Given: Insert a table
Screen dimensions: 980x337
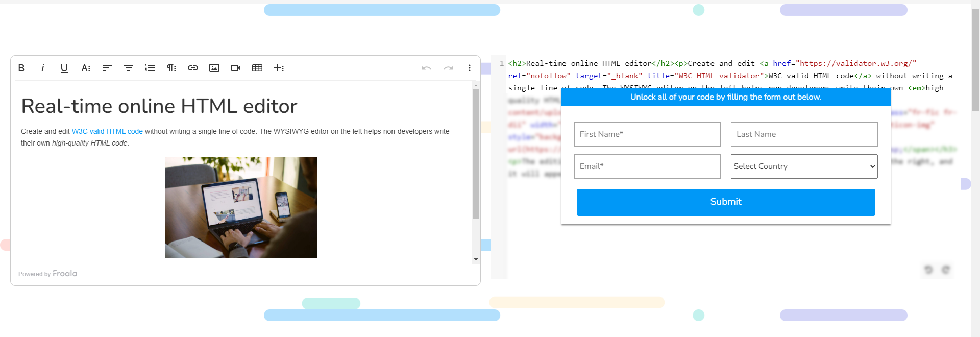Looking at the screenshot, I should coord(257,68).
